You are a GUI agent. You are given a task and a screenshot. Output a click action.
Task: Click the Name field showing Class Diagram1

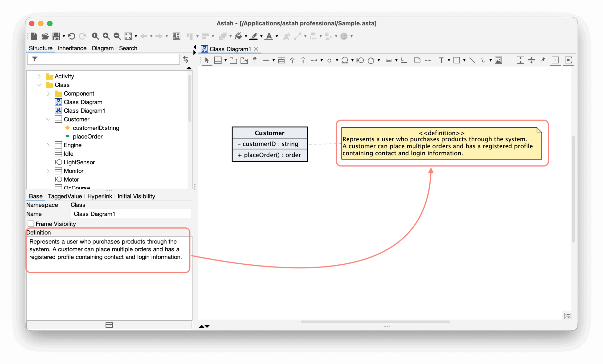[x=131, y=214]
